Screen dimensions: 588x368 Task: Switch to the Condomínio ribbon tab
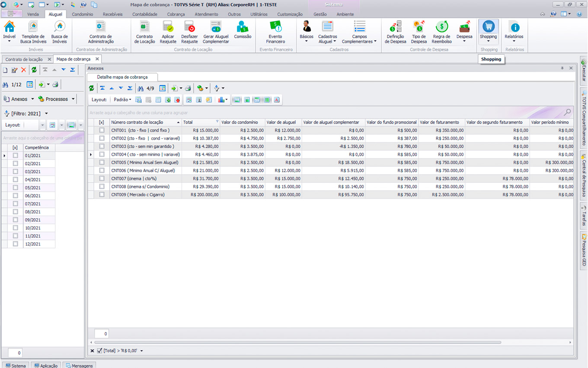(x=82, y=14)
